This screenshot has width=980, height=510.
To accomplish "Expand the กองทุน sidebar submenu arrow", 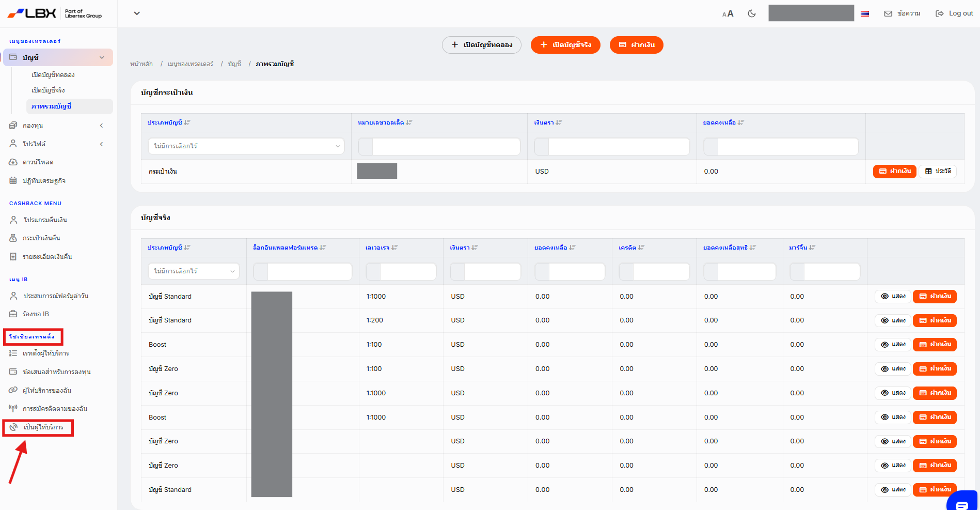I will [101, 126].
